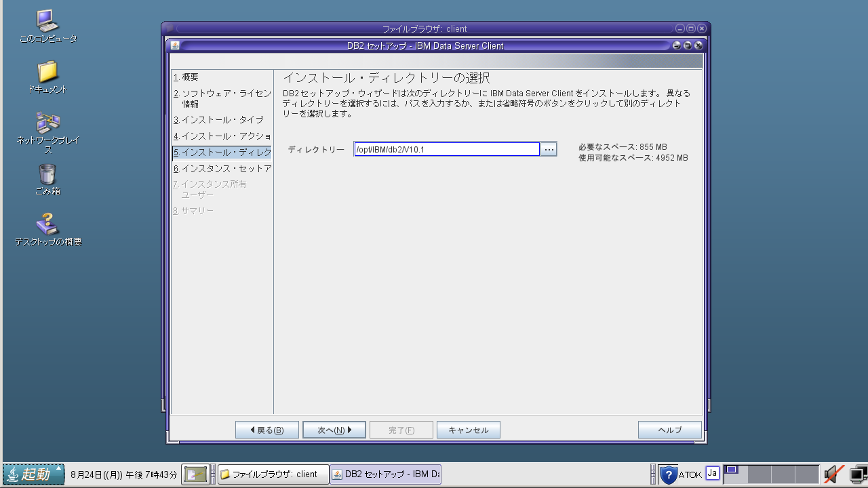This screenshot has height=488, width=868.
Task: Click the directory path input field
Action: tap(447, 149)
